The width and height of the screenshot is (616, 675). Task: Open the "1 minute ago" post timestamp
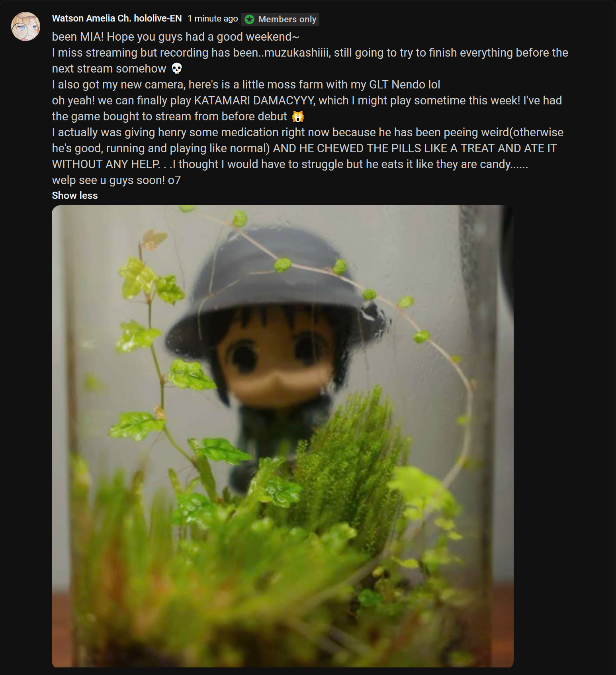[213, 19]
